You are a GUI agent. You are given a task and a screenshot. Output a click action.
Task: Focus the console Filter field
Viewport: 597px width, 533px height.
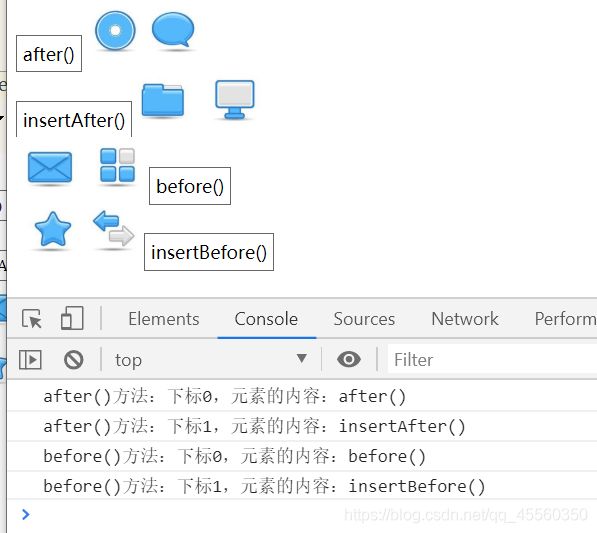tap(492, 360)
